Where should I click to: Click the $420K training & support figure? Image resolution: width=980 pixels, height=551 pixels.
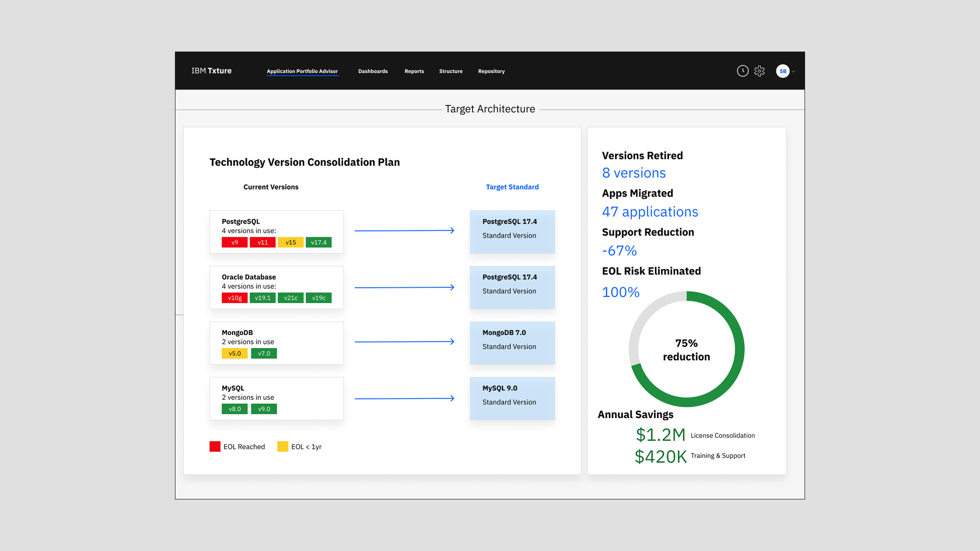click(661, 456)
